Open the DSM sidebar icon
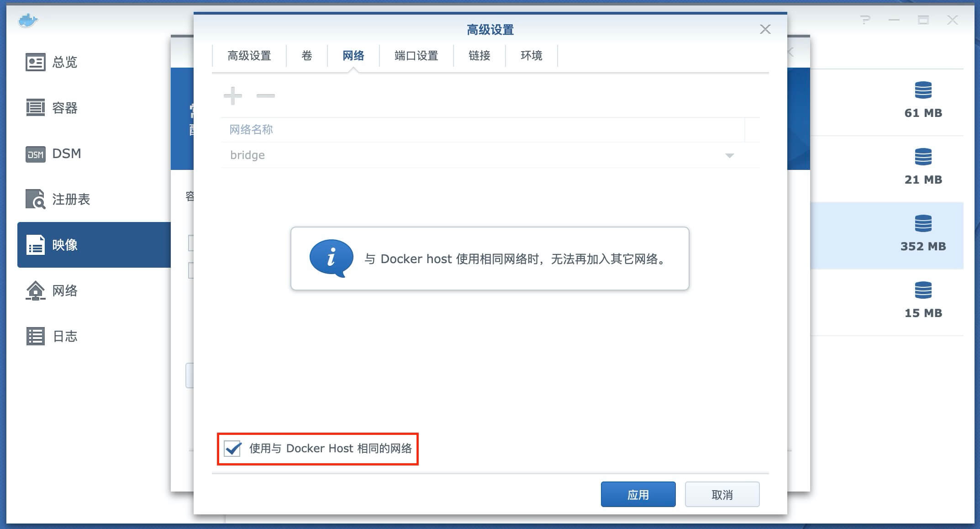Screen dimensions: 980x529 [x=35, y=154]
